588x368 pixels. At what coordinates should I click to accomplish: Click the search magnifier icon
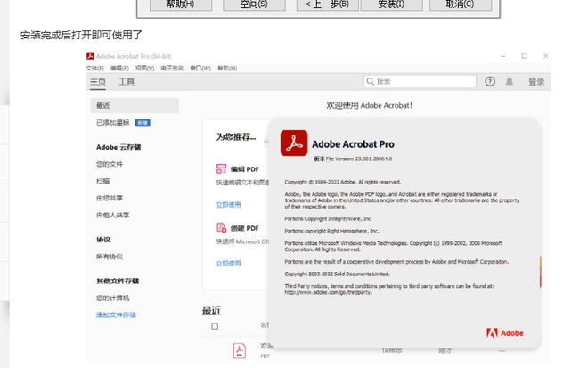370,81
